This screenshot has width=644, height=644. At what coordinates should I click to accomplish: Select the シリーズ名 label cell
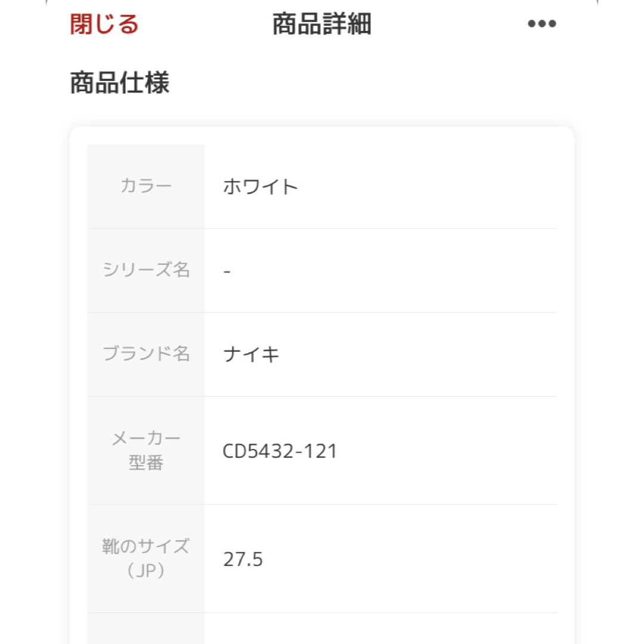tap(146, 271)
